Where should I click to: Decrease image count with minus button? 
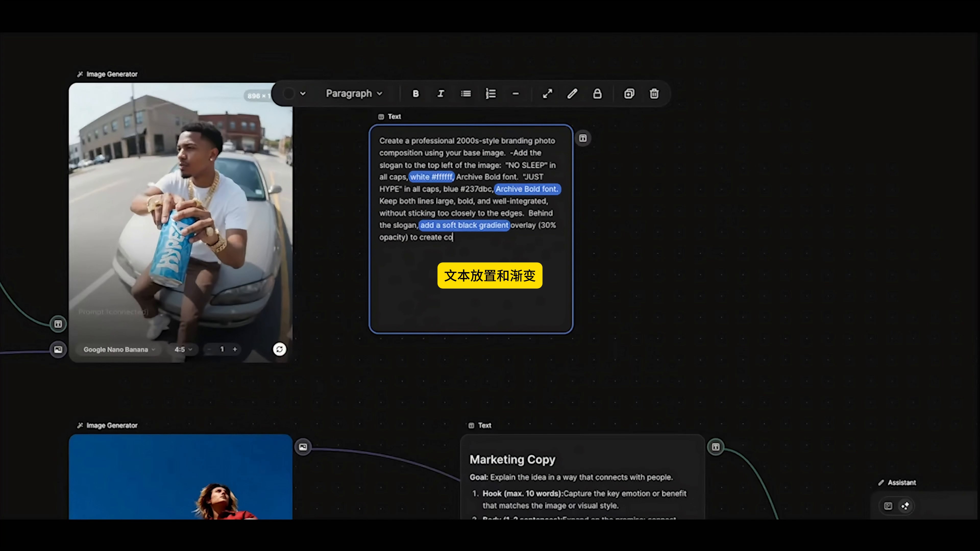coord(209,349)
